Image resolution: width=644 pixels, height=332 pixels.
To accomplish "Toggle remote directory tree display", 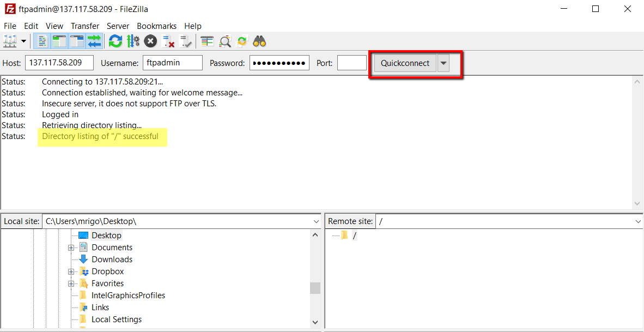I will (77, 41).
